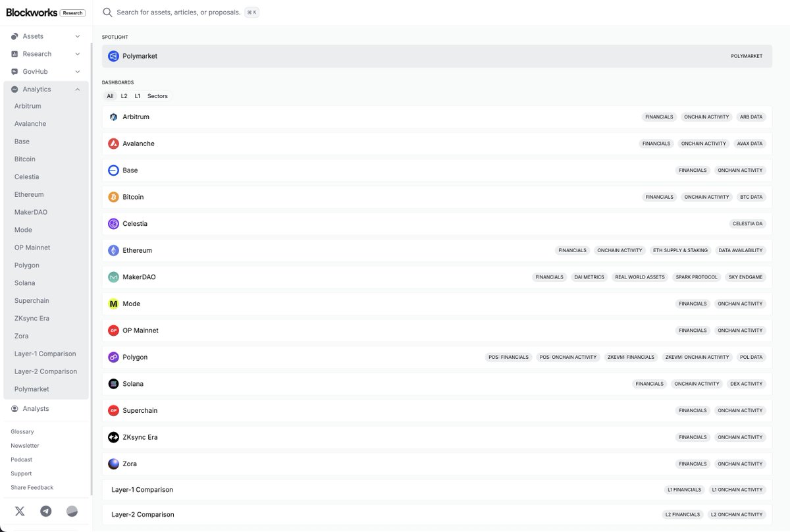This screenshot has height=532, width=790.
Task: Enable the L1 filter
Action: tap(137, 95)
